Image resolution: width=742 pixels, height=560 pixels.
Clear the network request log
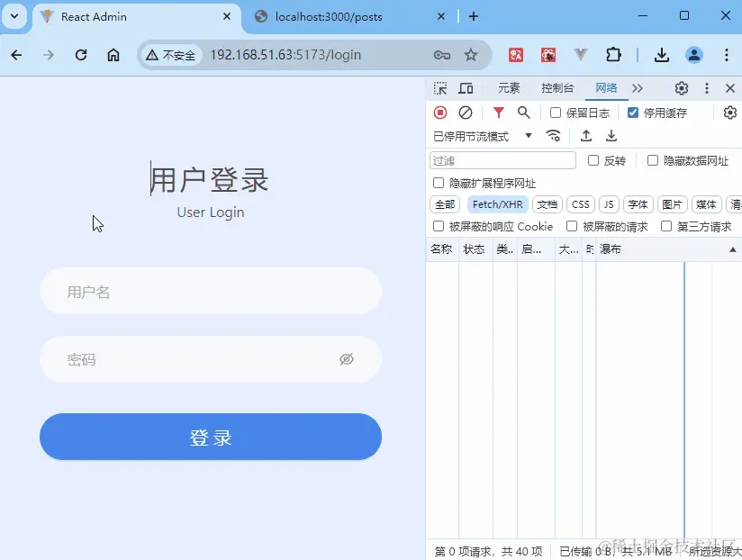click(x=465, y=113)
